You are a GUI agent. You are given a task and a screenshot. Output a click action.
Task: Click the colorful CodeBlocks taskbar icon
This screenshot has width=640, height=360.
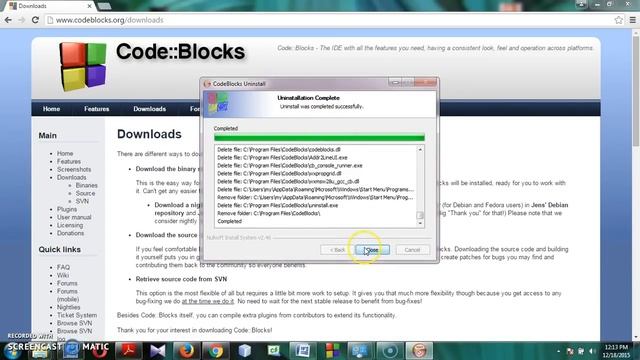point(332,351)
